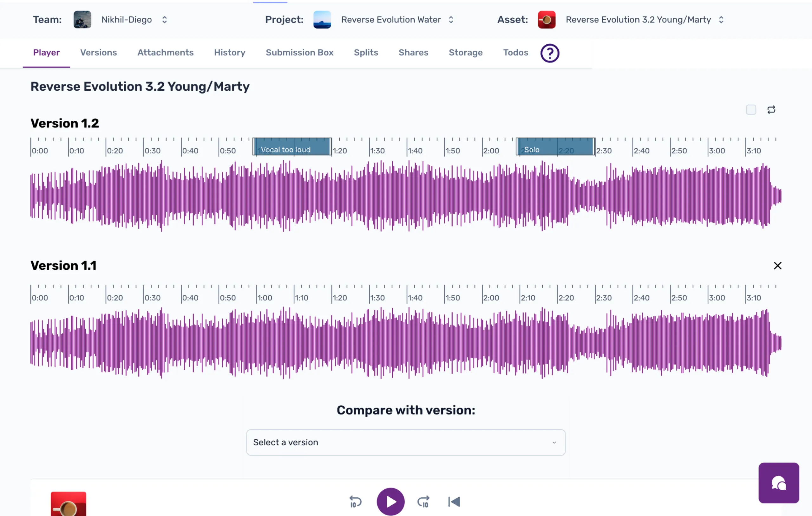Tick the checkbox beside the loop icon
This screenshot has height=516, width=812.
(751, 110)
